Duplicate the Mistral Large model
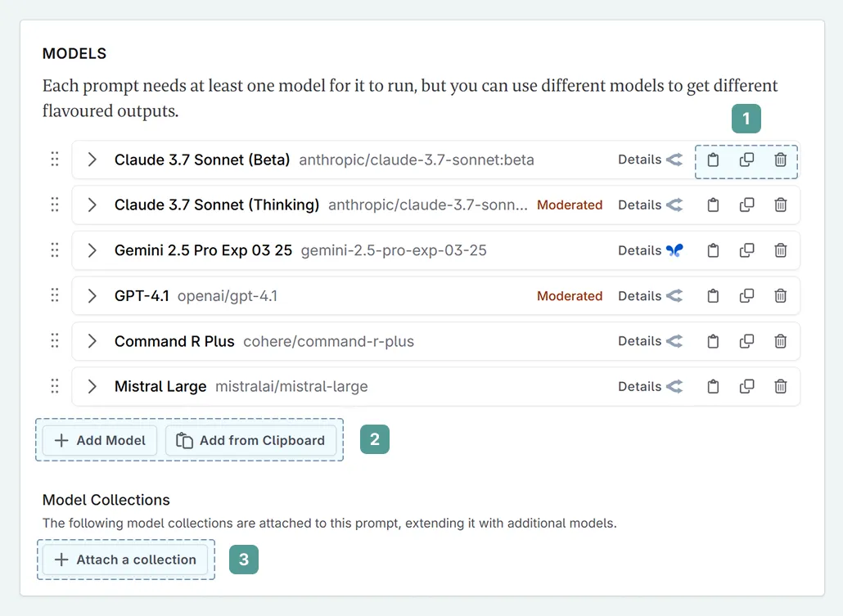The height and width of the screenshot is (616, 843). coord(746,387)
